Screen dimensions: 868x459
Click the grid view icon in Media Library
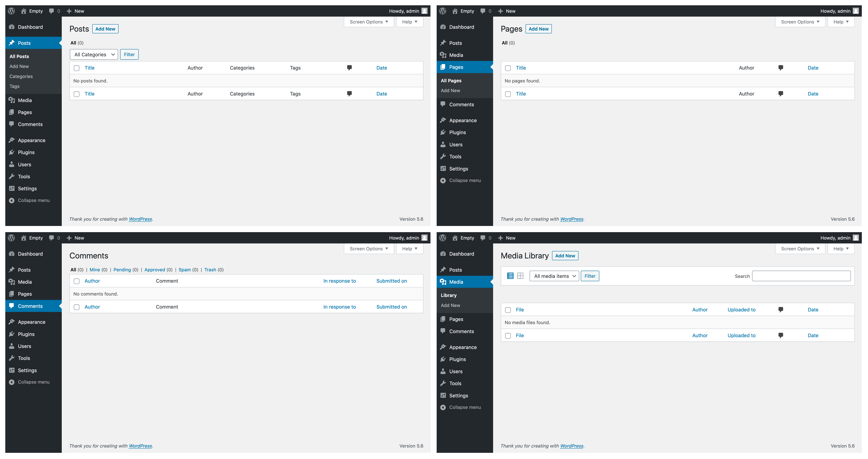(x=520, y=276)
